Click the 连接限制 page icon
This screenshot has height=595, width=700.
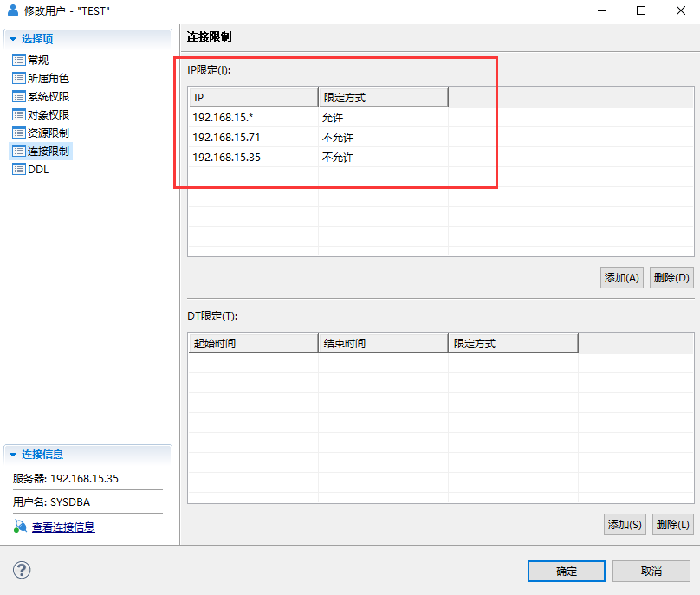click(x=19, y=151)
